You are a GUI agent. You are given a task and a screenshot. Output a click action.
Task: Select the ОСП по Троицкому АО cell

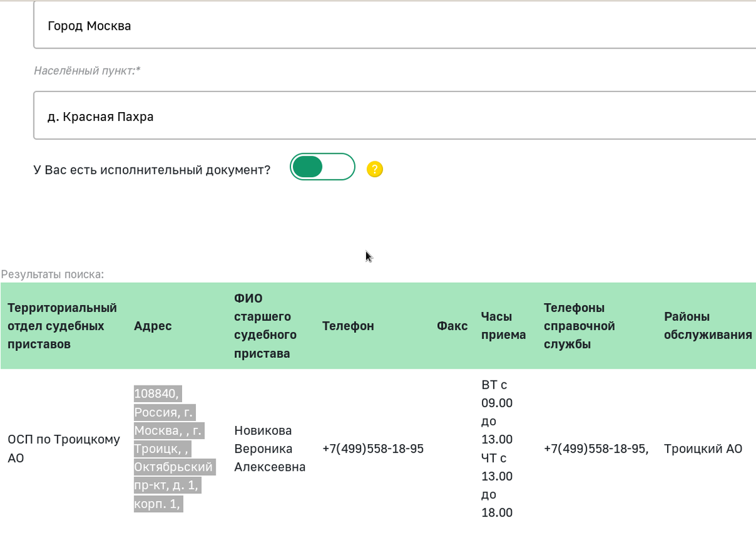click(x=64, y=449)
